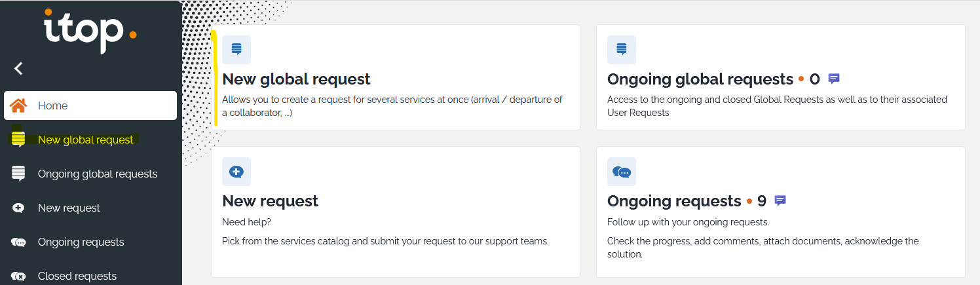The width and height of the screenshot is (980, 285).
Task: Open Closed requests in the sidebar
Action: click(77, 276)
